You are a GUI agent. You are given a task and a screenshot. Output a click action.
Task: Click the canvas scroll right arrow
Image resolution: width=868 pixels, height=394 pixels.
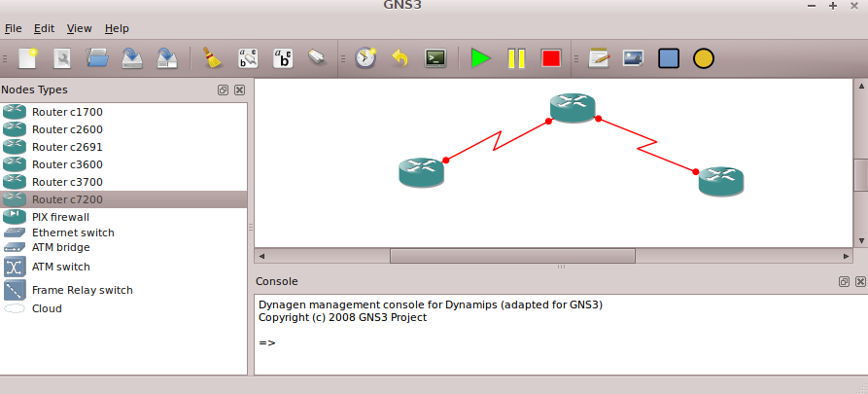pyautogui.click(x=846, y=256)
